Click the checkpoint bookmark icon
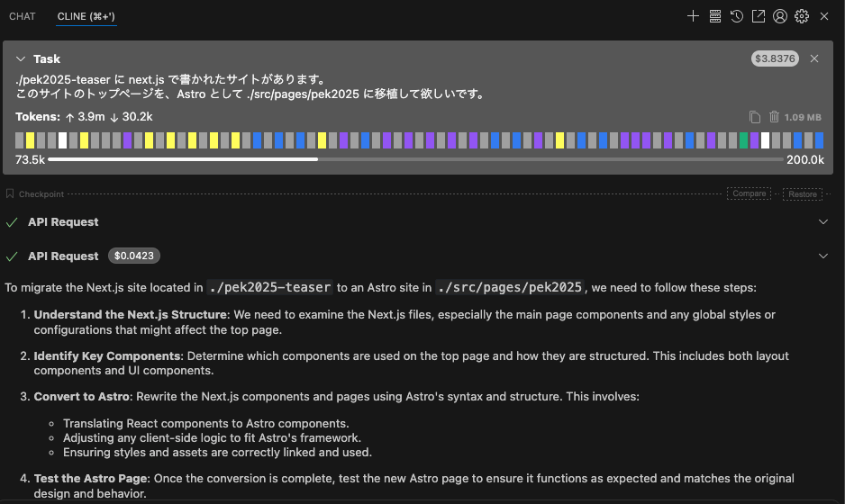 click(x=10, y=193)
